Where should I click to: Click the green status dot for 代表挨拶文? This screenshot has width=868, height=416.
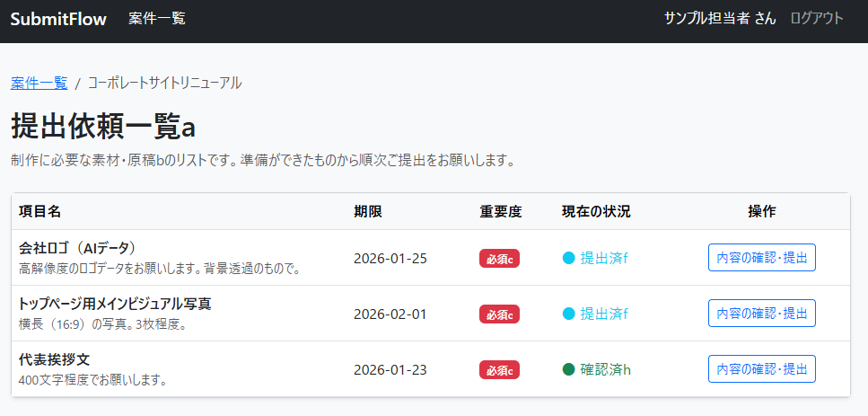pyautogui.click(x=568, y=369)
